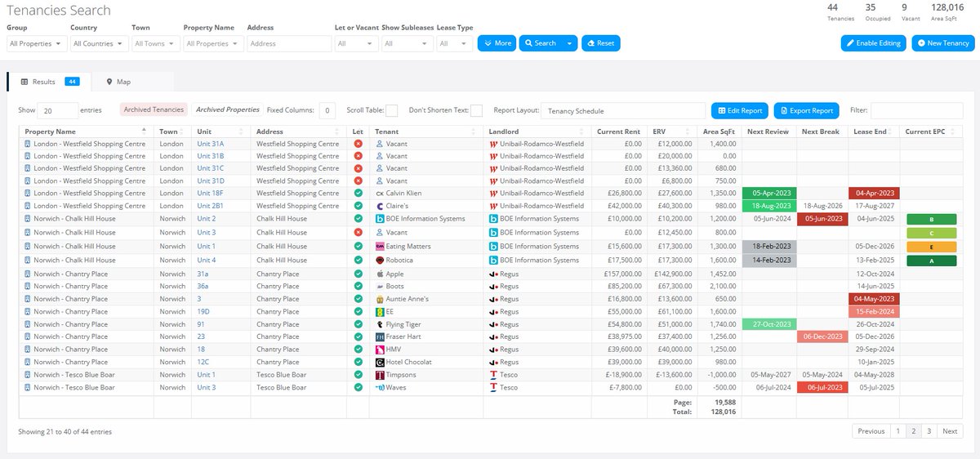Open the Unit 19D link
This screenshot has width=980, height=459.
tap(203, 312)
